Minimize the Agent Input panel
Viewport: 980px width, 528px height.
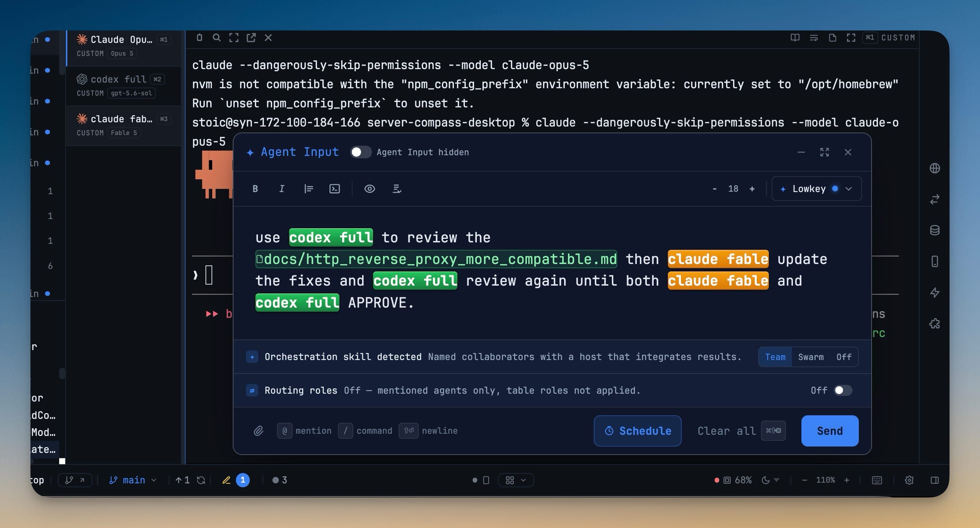pos(801,152)
